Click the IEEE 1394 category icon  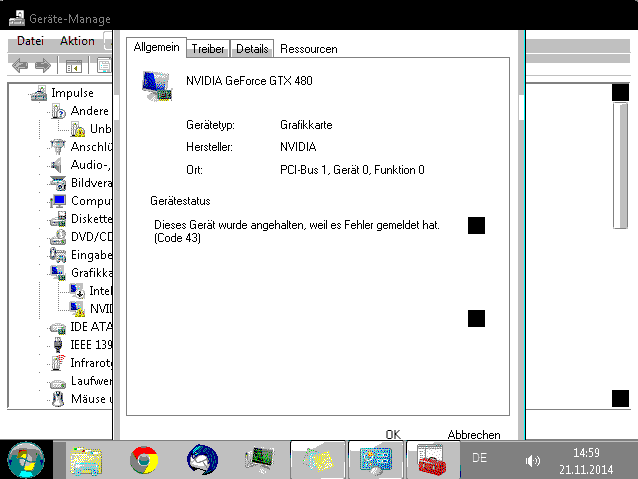pyautogui.click(x=58, y=345)
